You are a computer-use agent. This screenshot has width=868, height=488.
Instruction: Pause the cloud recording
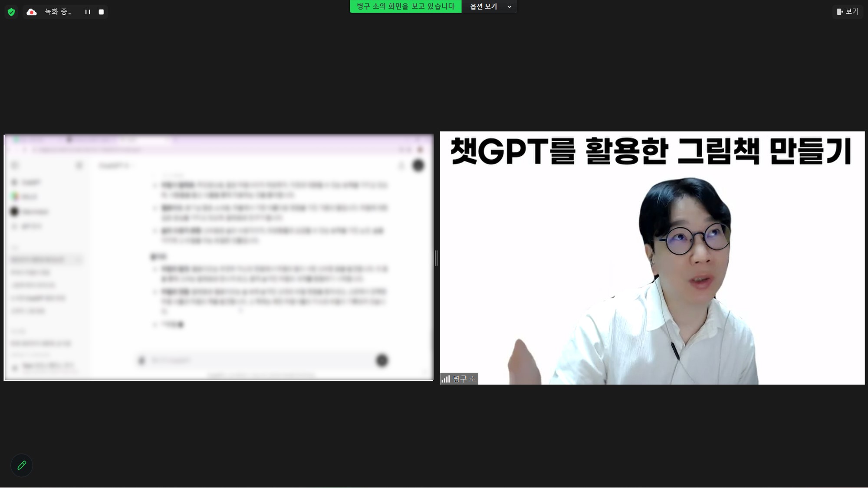(88, 12)
